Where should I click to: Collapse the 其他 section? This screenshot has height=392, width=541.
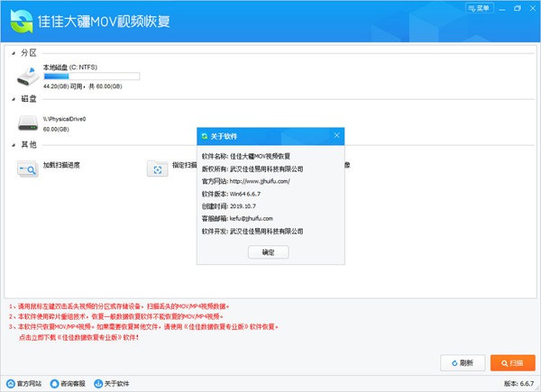(14, 145)
